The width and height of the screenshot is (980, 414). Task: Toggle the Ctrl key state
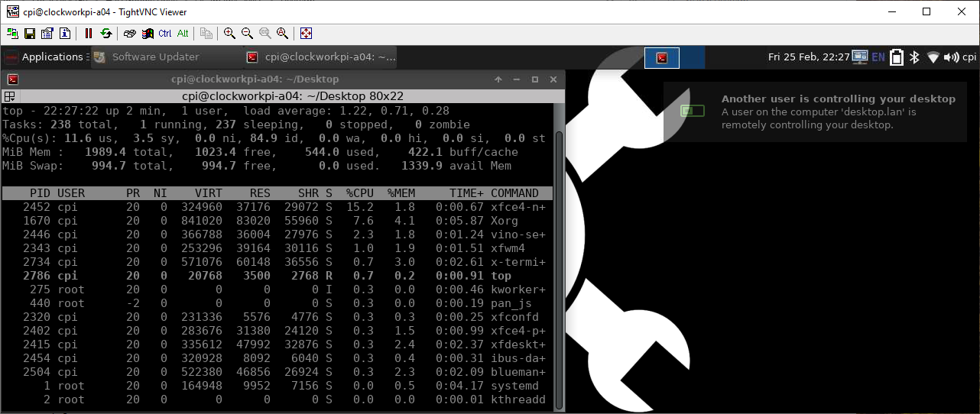point(165,34)
